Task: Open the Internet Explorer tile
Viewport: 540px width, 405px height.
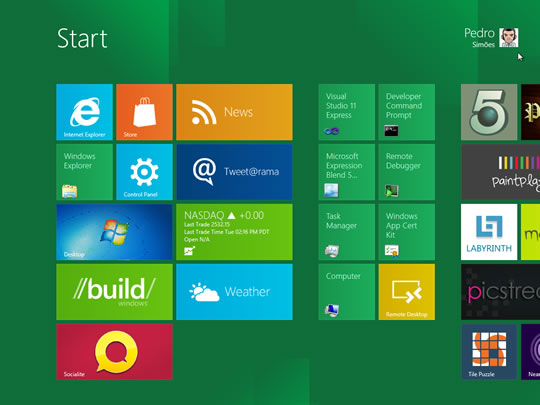Action: tap(84, 112)
